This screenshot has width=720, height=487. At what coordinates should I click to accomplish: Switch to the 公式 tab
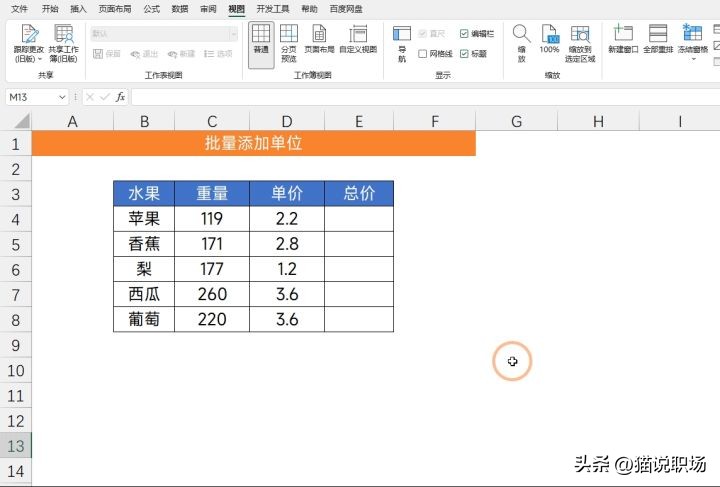coord(152,9)
